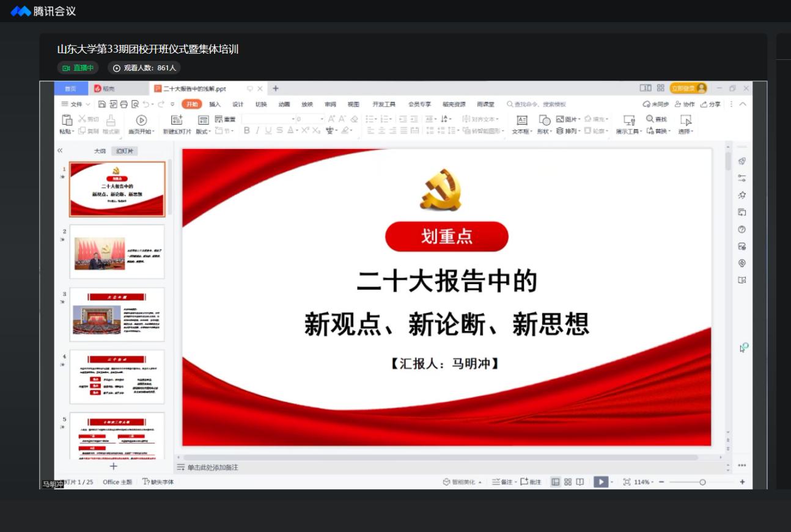The height and width of the screenshot is (532, 791).
Task: Click the New Slide (新建幻灯片) icon
Action: (x=177, y=120)
